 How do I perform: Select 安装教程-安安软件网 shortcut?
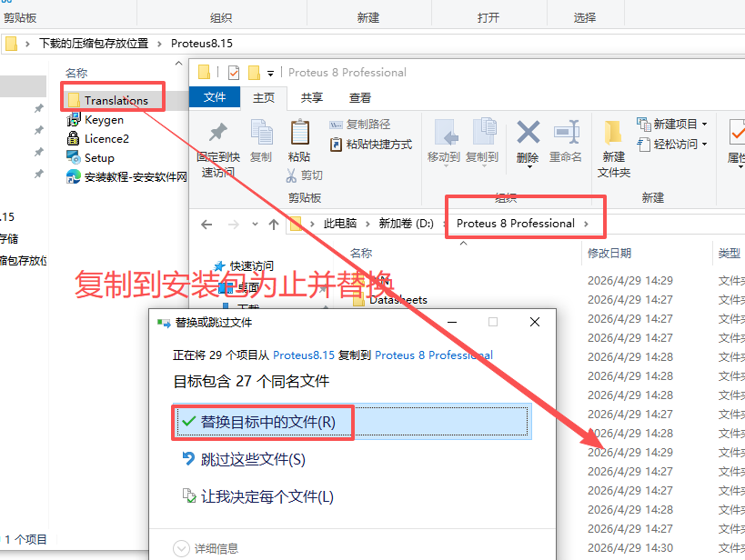tap(126, 176)
